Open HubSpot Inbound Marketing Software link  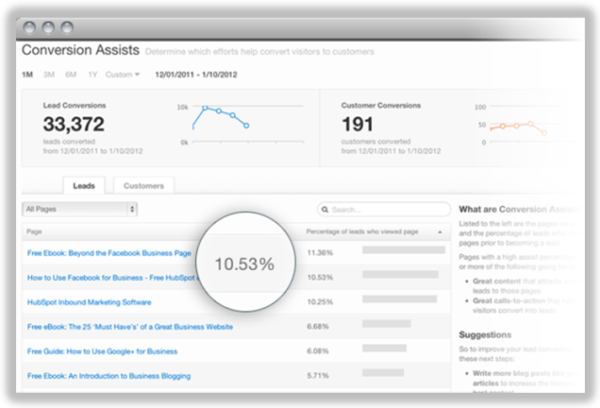[89, 302]
